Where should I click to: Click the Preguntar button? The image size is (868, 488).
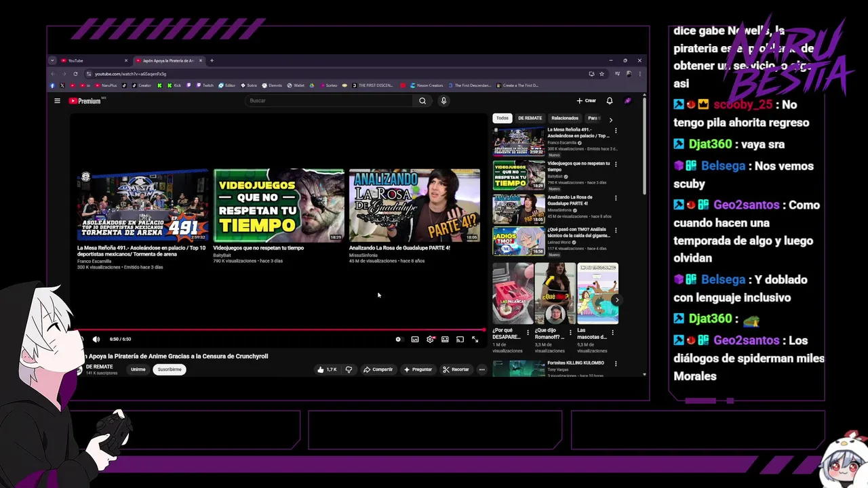(418, 369)
